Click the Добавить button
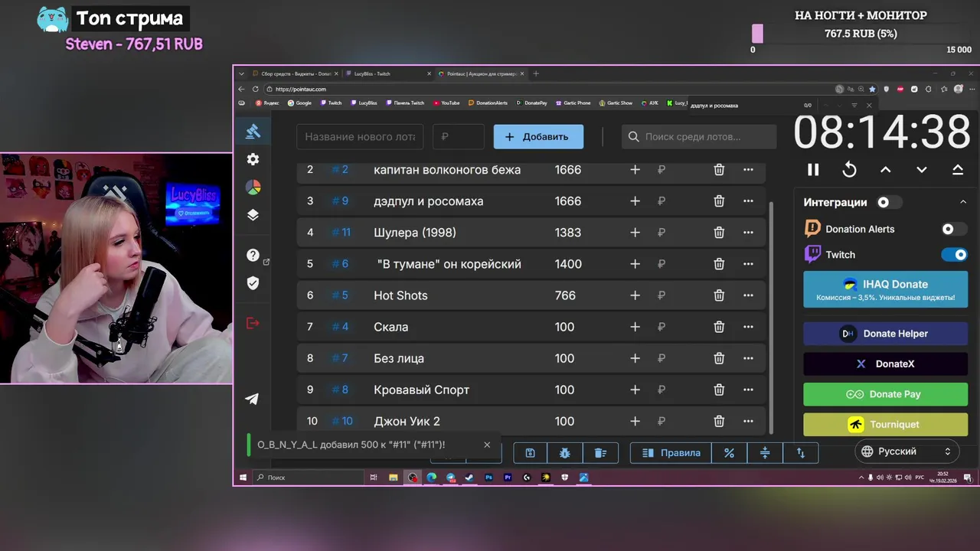This screenshot has width=980, height=551. click(x=538, y=137)
